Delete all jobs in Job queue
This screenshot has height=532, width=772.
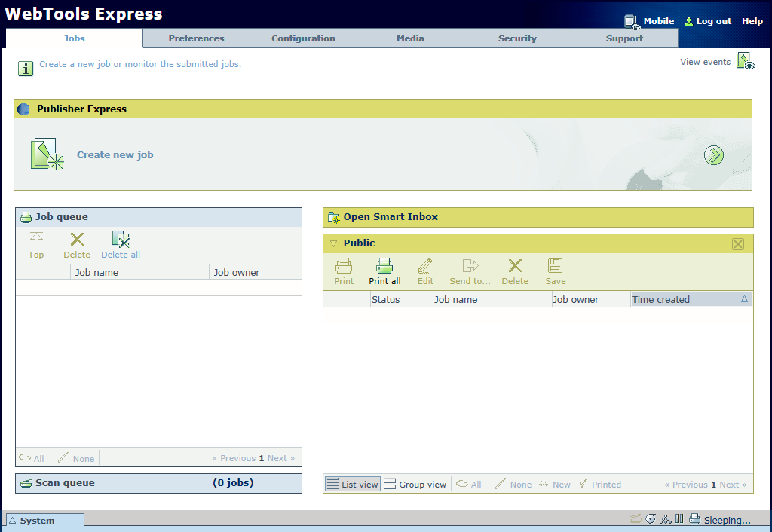pyautogui.click(x=121, y=245)
